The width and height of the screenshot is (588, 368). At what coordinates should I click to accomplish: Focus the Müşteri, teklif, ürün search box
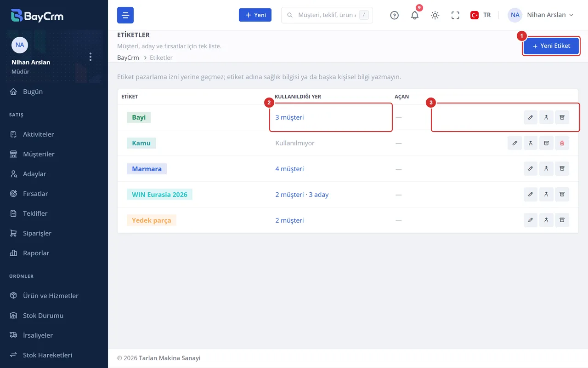click(x=327, y=15)
